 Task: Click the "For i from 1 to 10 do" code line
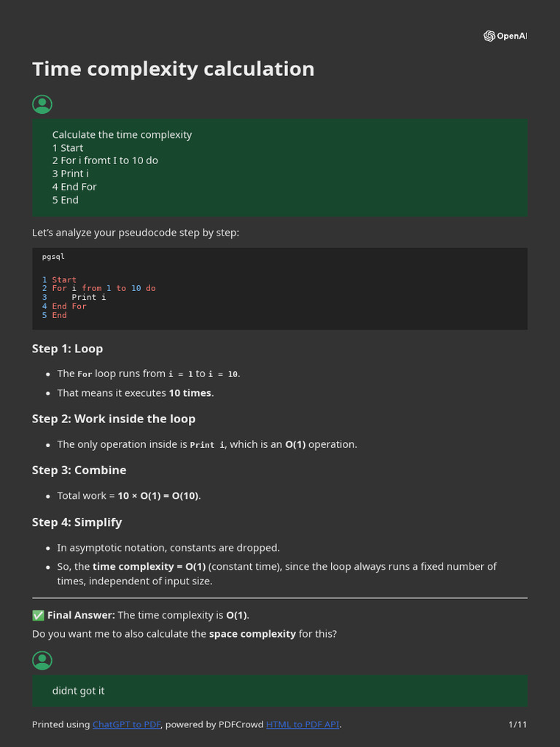pos(104,288)
